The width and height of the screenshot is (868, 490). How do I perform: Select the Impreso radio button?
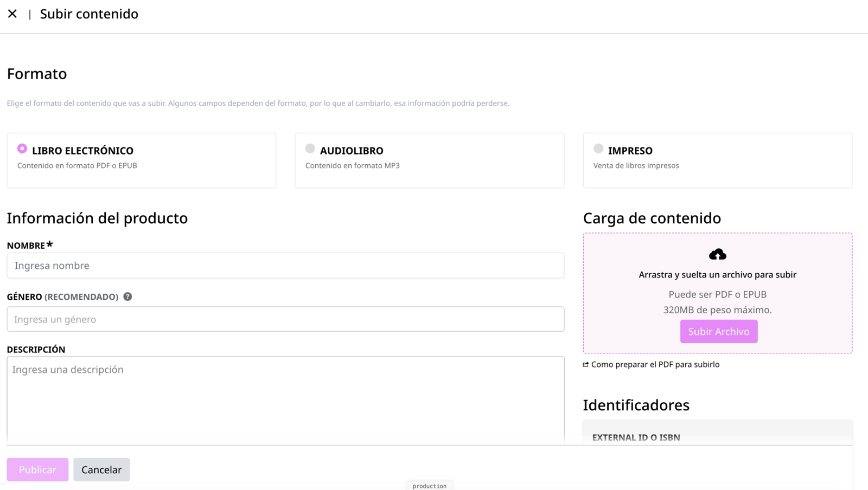point(598,149)
